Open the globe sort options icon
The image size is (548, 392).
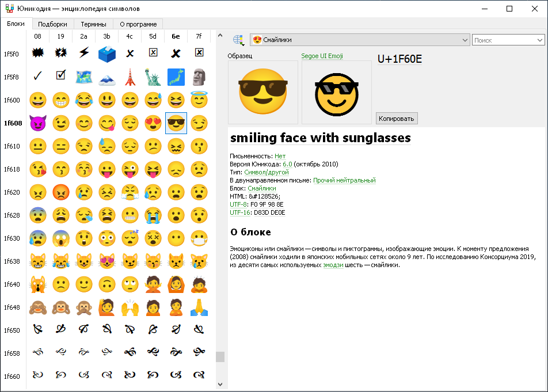click(x=238, y=40)
